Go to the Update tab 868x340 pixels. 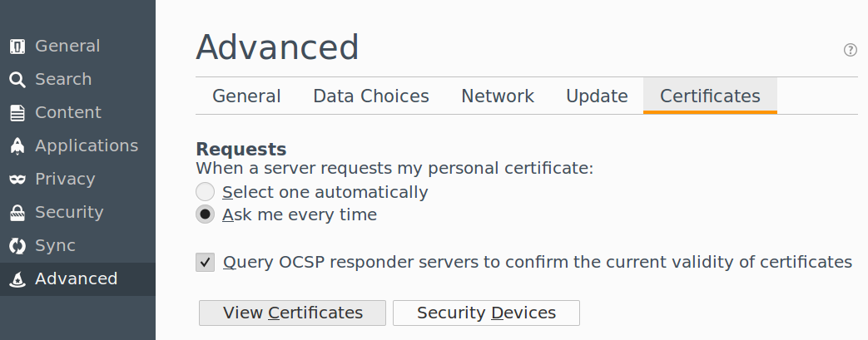(x=597, y=96)
